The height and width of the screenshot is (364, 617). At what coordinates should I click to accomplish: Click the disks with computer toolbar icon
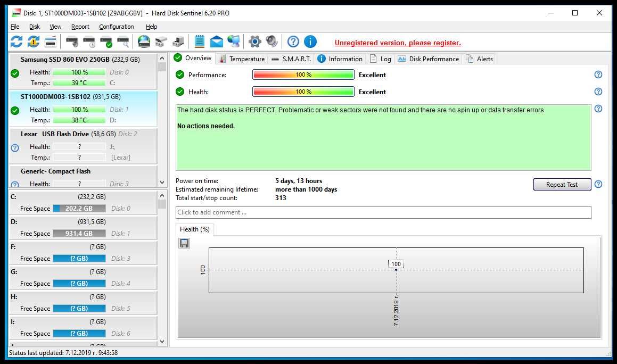178,42
